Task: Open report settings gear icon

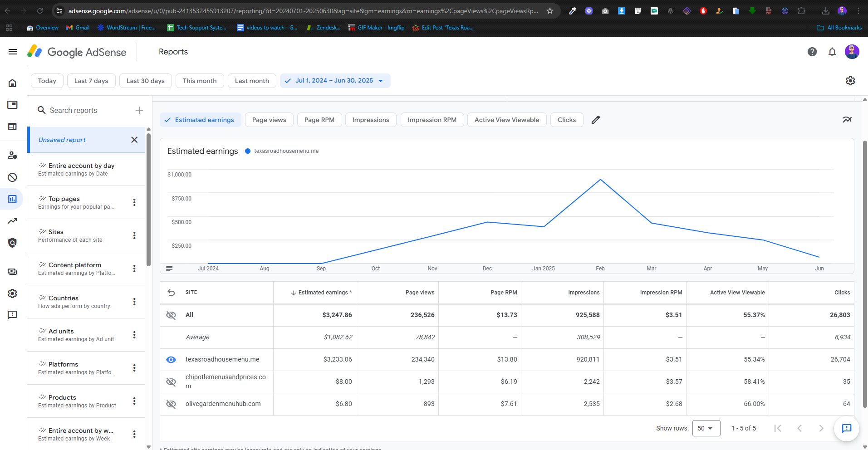Action: click(x=850, y=81)
